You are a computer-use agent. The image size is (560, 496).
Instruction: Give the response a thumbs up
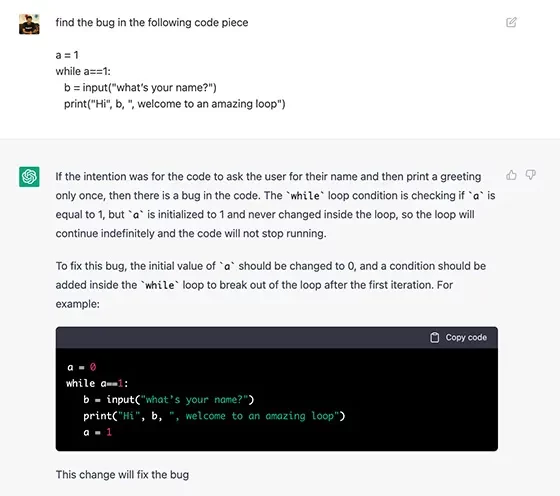511,175
